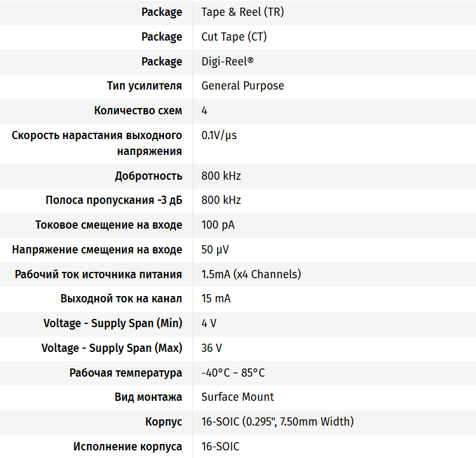Click the Скорость нарастания выходного напряжения label
The height and width of the screenshot is (458, 476).
[97, 143]
